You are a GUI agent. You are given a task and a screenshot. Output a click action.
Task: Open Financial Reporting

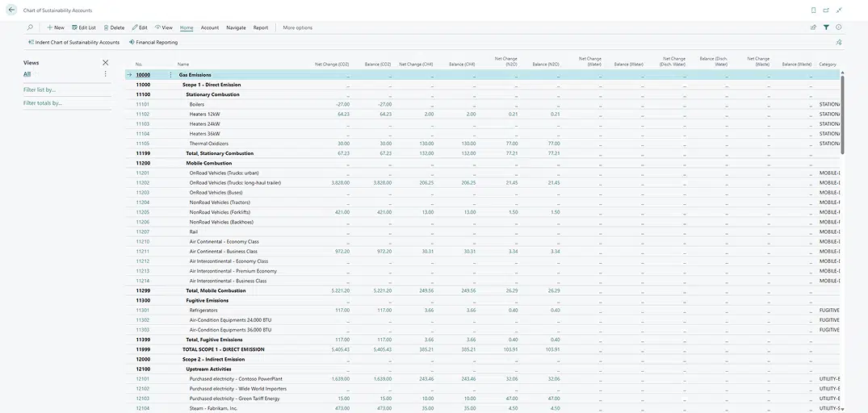(x=153, y=42)
